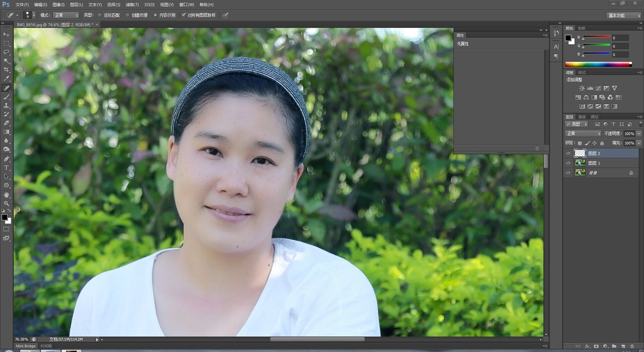Open the 文件(F) menu
The image size is (644, 352).
(x=22, y=4)
